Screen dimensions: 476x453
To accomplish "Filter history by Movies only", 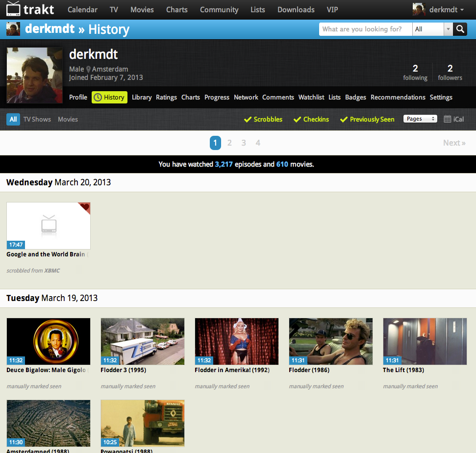I will pyautogui.click(x=68, y=119).
